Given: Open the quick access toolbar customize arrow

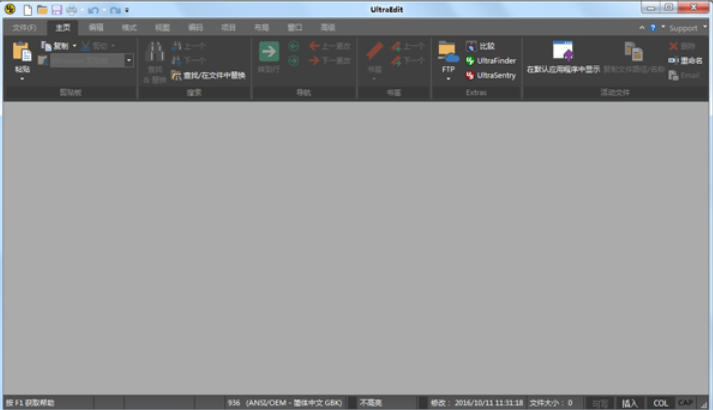Looking at the screenshot, I should 127,10.
